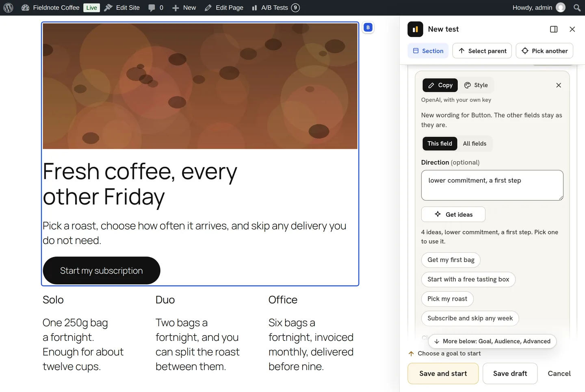
Task: Open site search magnifier icon
Action: point(577,8)
